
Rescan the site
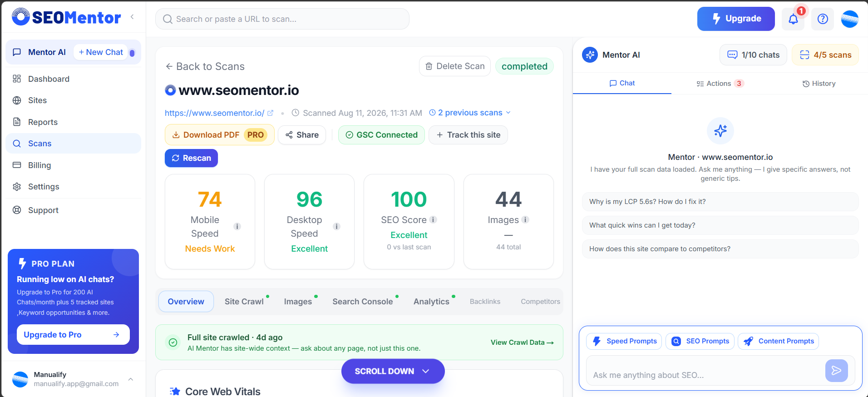191,158
